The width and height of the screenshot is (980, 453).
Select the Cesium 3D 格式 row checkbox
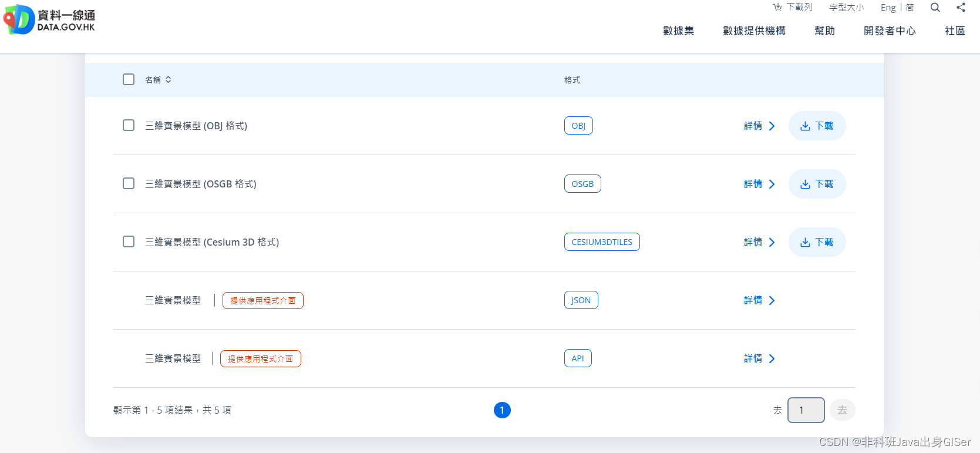point(129,241)
